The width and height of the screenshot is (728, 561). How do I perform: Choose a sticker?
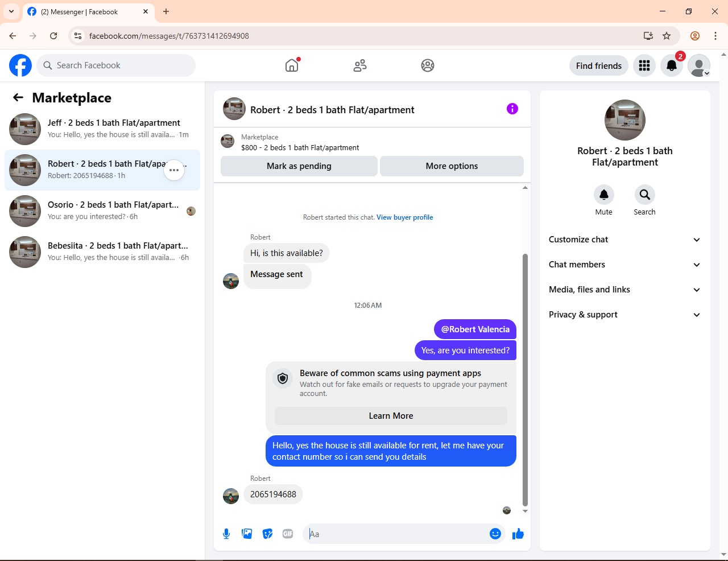(267, 534)
